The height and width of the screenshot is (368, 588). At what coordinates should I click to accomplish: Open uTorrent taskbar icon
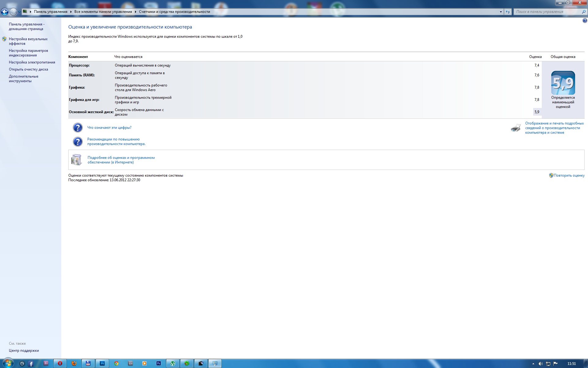(173, 363)
